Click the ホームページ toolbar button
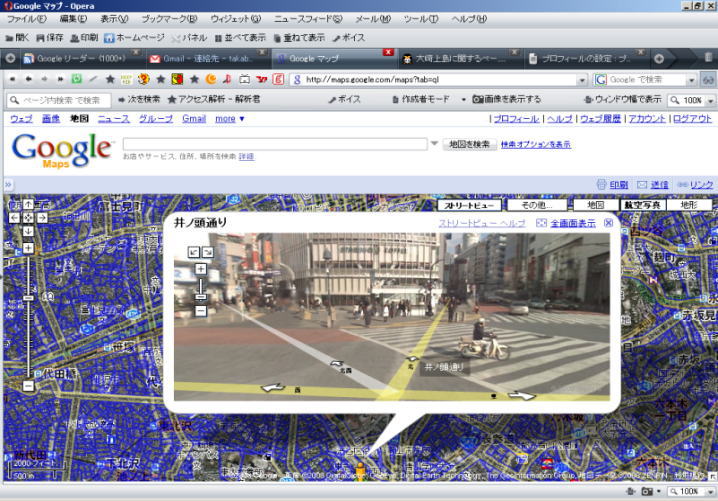The image size is (718, 501). 134,38
